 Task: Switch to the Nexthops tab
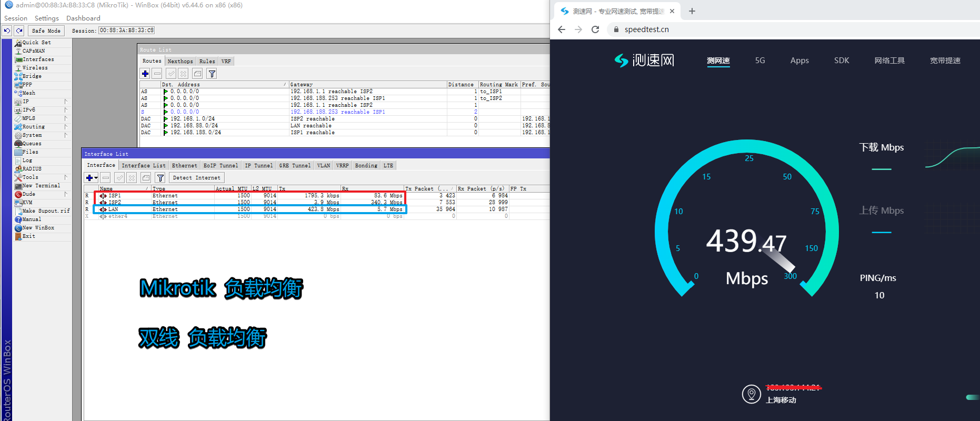(x=180, y=62)
